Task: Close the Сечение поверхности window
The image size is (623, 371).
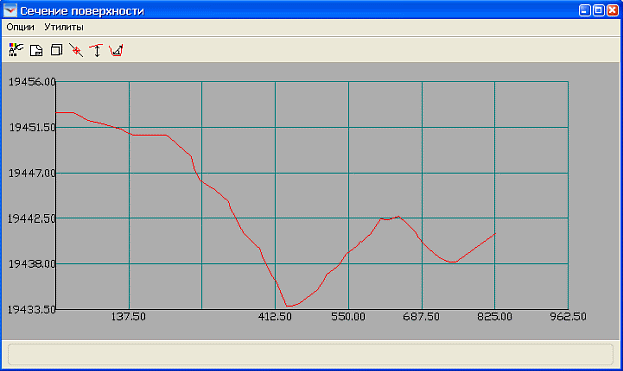Action: click(x=613, y=10)
